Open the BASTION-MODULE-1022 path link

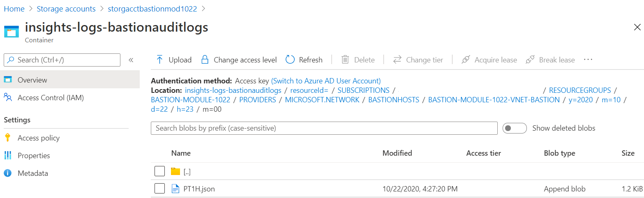(191, 100)
